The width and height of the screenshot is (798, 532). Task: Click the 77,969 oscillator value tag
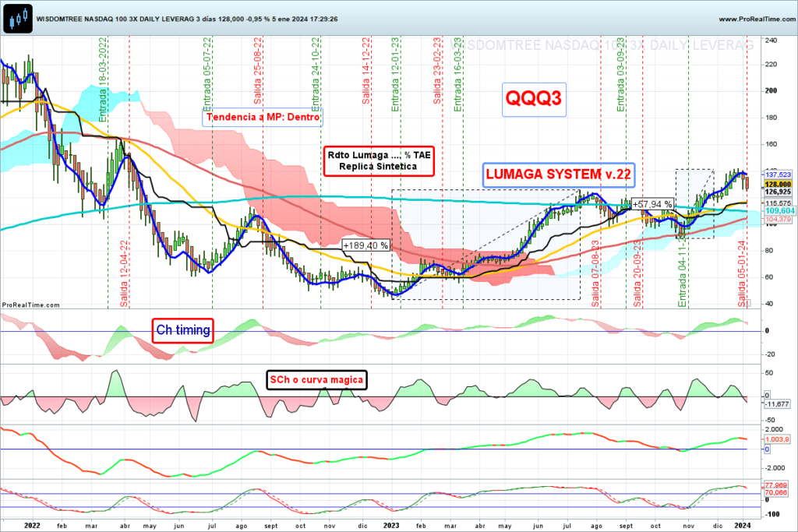[775, 486]
